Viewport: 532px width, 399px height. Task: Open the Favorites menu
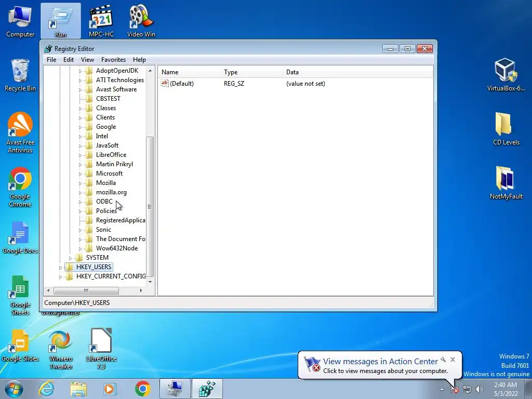113,60
